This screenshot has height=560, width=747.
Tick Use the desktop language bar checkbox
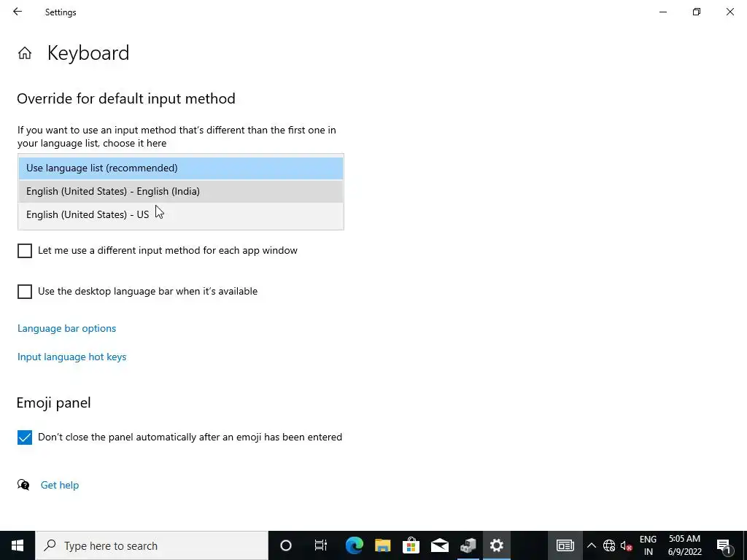coord(25,292)
